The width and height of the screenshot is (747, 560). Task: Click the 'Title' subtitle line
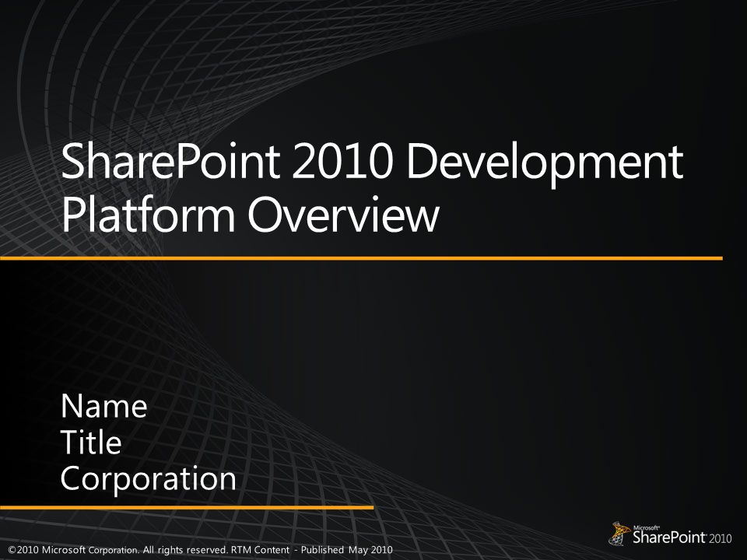tap(91, 442)
